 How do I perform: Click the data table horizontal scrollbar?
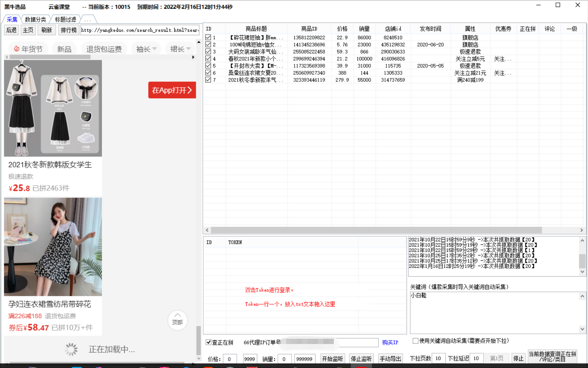click(376, 230)
